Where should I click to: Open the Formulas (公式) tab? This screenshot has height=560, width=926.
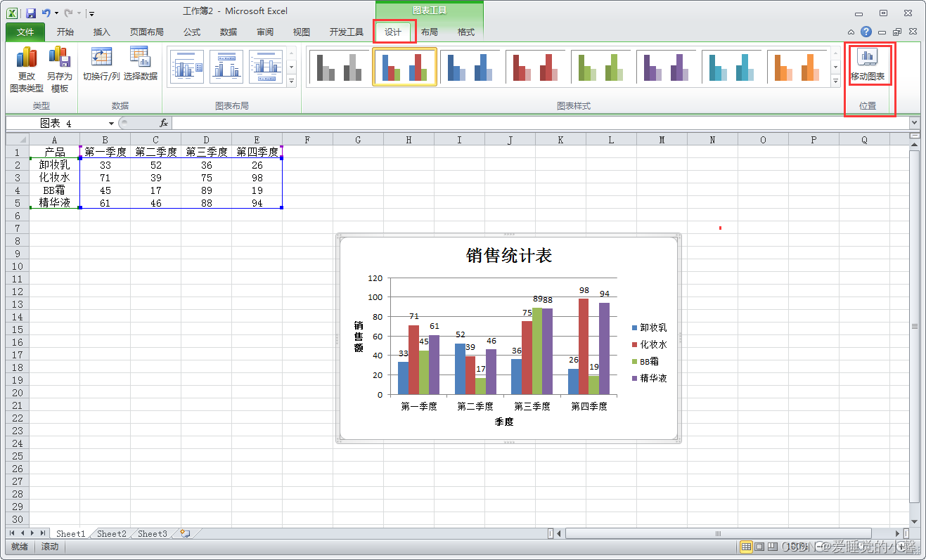[192, 32]
